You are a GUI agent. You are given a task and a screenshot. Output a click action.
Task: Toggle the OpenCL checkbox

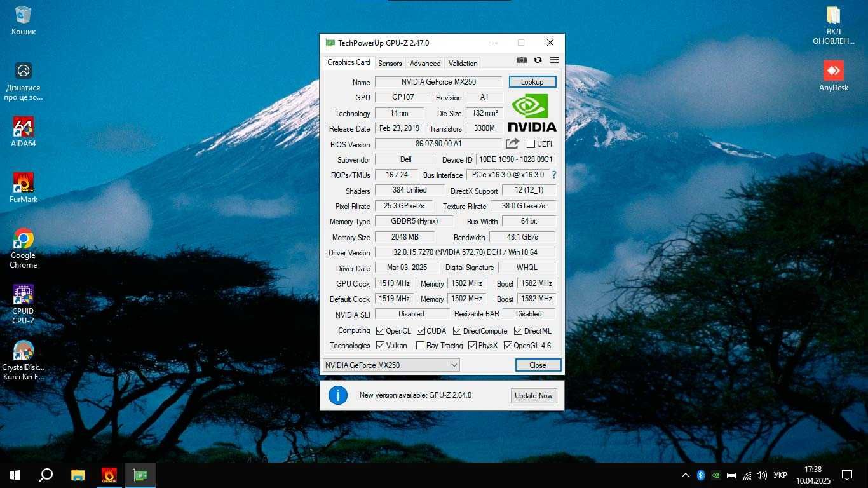coord(380,331)
